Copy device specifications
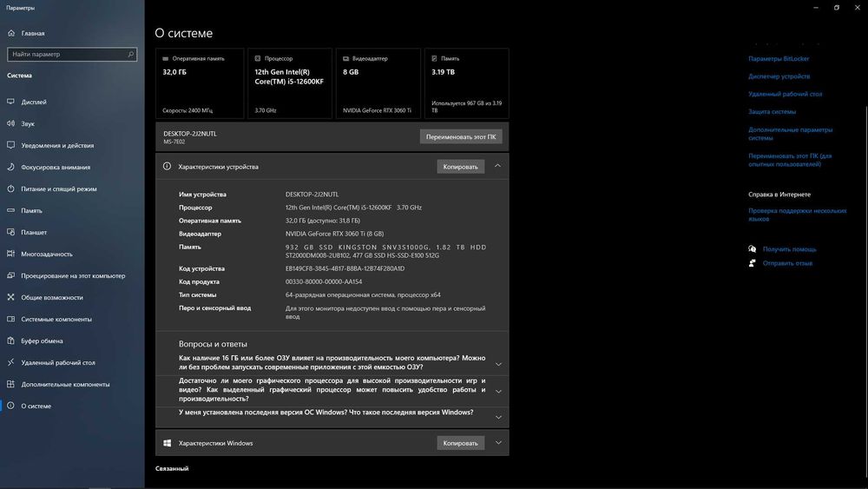The width and height of the screenshot is (868, 489). (461, 167)
